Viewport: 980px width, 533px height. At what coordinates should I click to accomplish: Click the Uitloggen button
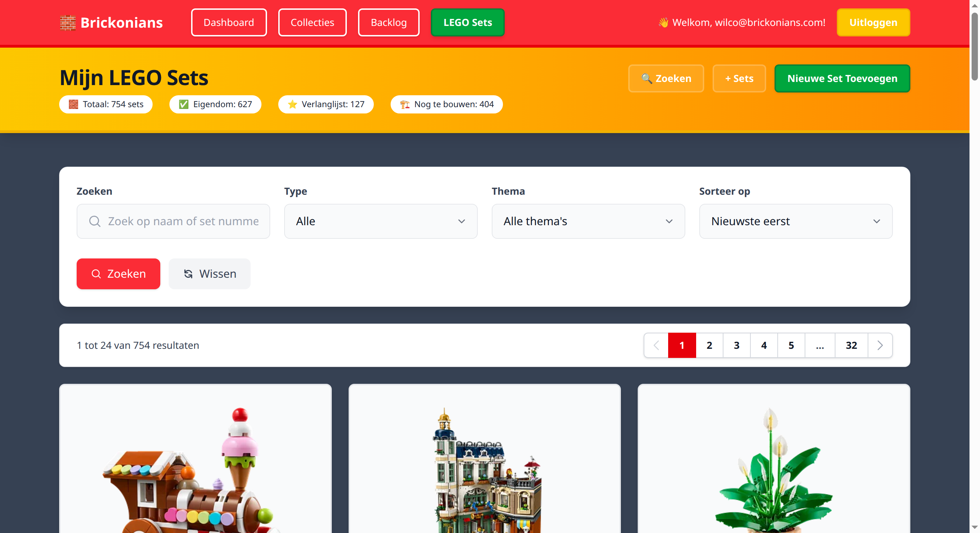coord(873,22)
